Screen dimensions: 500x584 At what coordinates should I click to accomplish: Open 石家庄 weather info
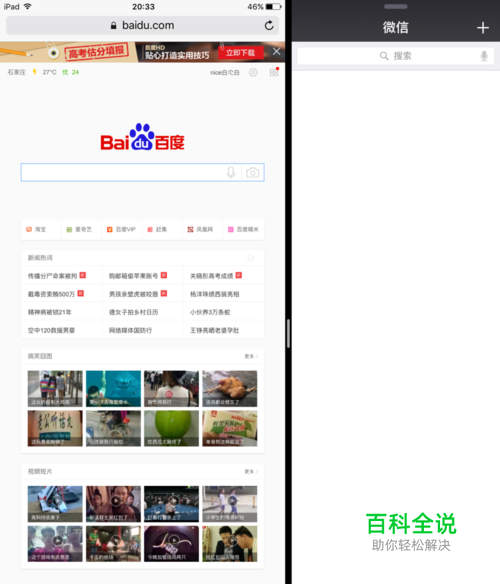click(16, 72)
